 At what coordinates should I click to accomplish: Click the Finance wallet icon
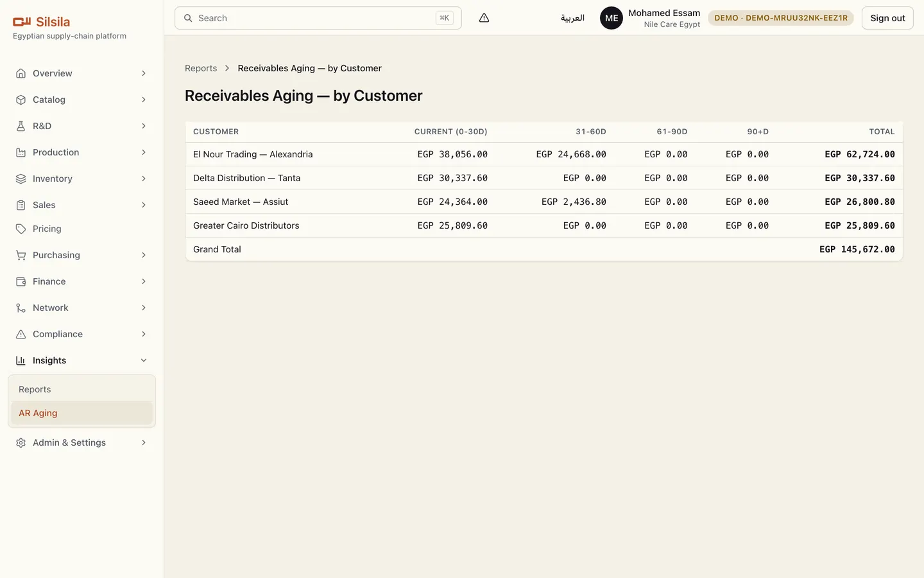click(x=21, y=281)
